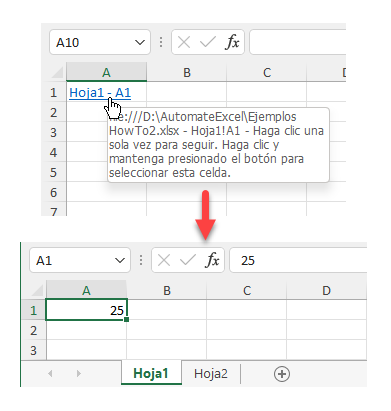
Task: Select column C header in upper sheet
Action: coord(267,72)
